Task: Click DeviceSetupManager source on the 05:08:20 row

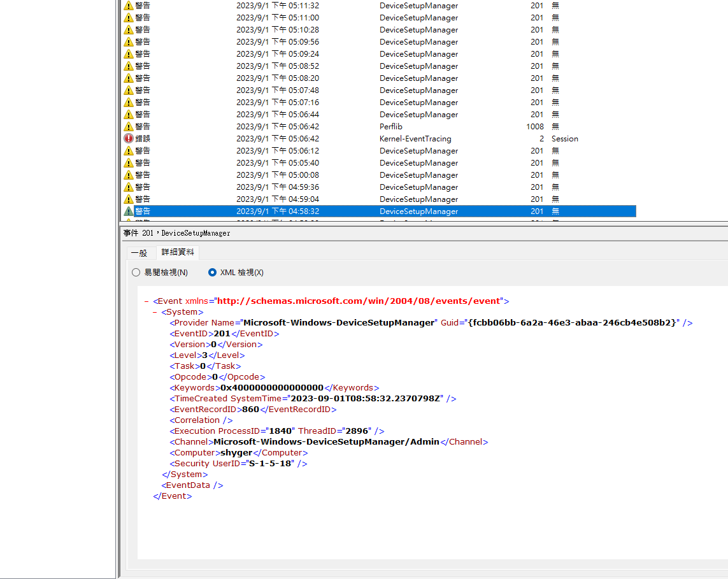Action: click(419, 78)
